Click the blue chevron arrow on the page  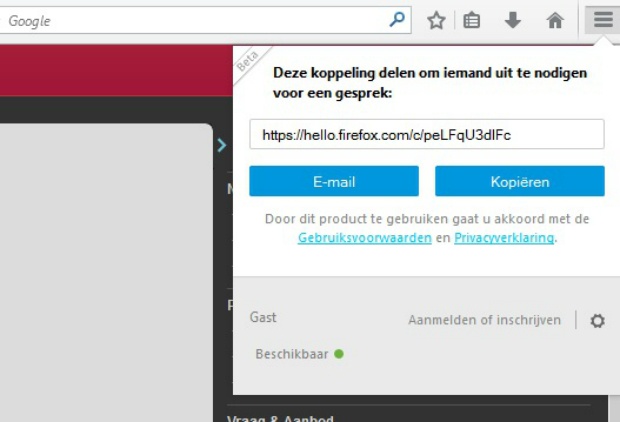pyautogui.click(x=222, y=145)
